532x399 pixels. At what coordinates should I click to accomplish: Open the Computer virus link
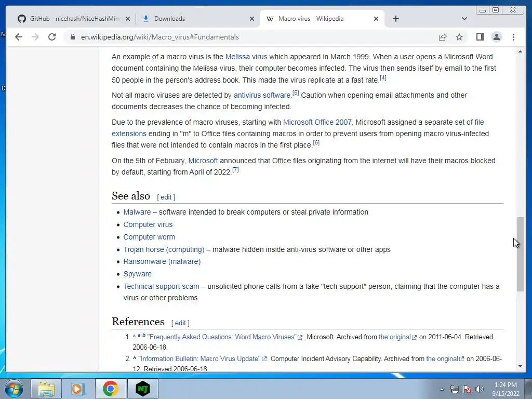tap(148, 224)
